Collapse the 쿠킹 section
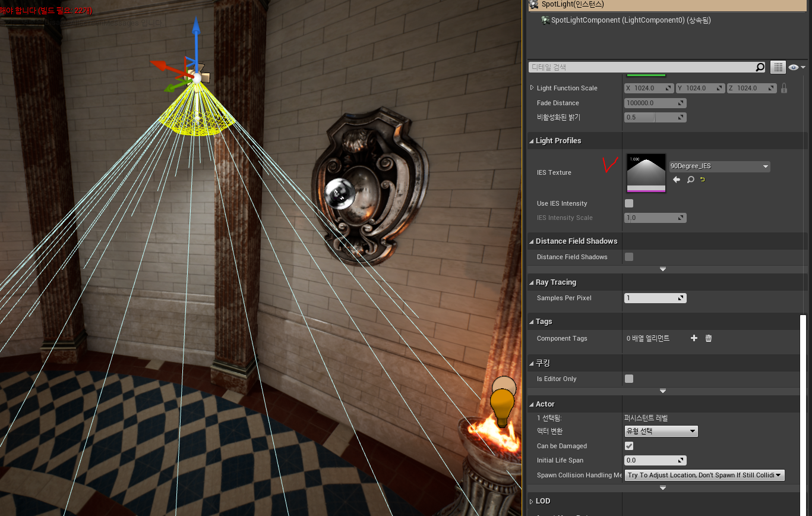Screen dimensions: 812x516 pos(532,363)
